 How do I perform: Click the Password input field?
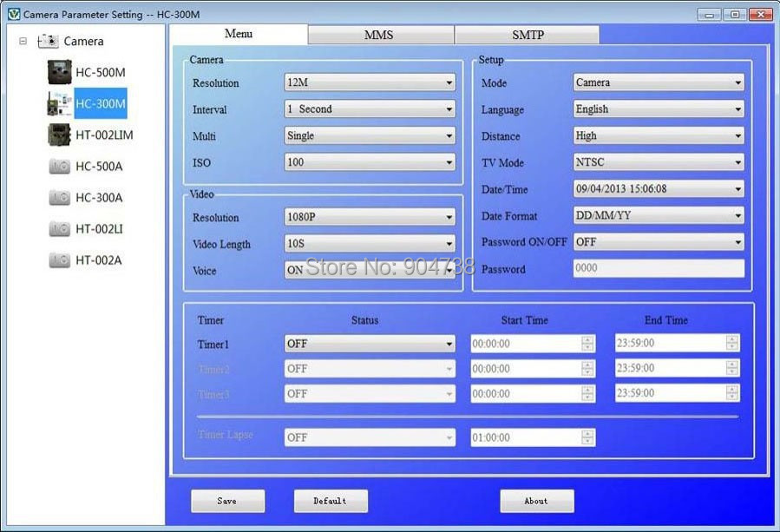(x=659, y=268)
